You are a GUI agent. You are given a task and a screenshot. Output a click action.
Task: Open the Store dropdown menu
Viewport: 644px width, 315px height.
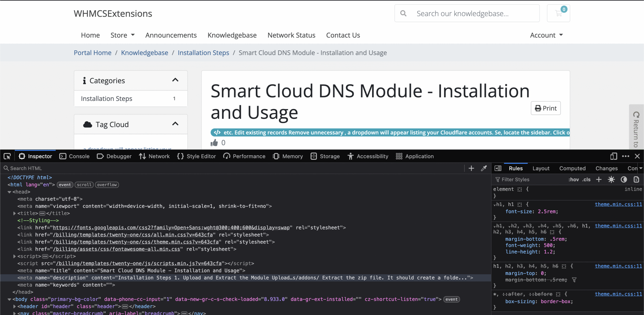tap(123, 35)
